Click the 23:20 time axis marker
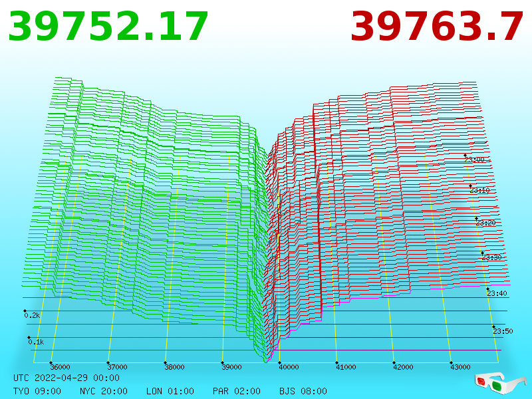Viewport: 532px width, 399px height. click(486, 223)
